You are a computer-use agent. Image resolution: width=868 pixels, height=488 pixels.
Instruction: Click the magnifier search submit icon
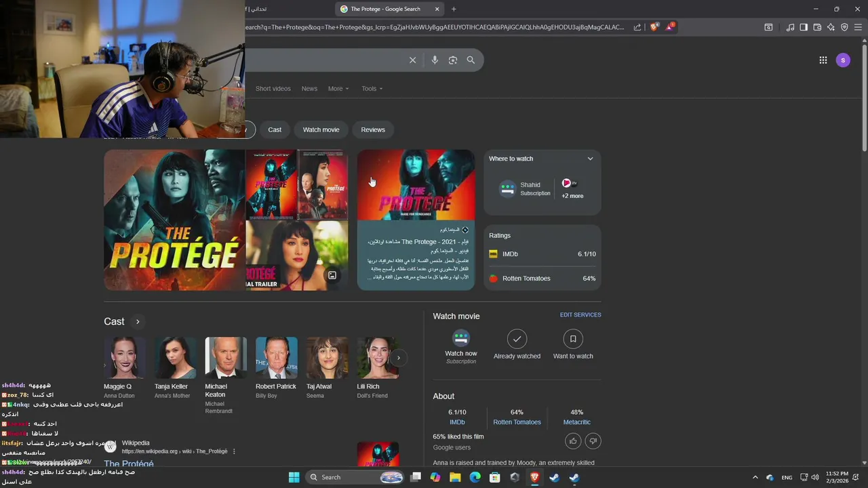(x=471, y=60)
